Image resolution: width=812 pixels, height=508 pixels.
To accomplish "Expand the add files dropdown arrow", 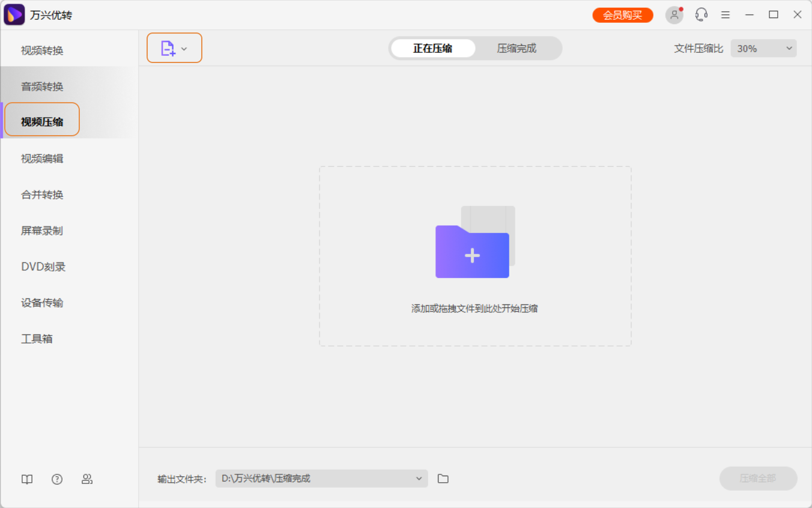I will coord(185,48).
